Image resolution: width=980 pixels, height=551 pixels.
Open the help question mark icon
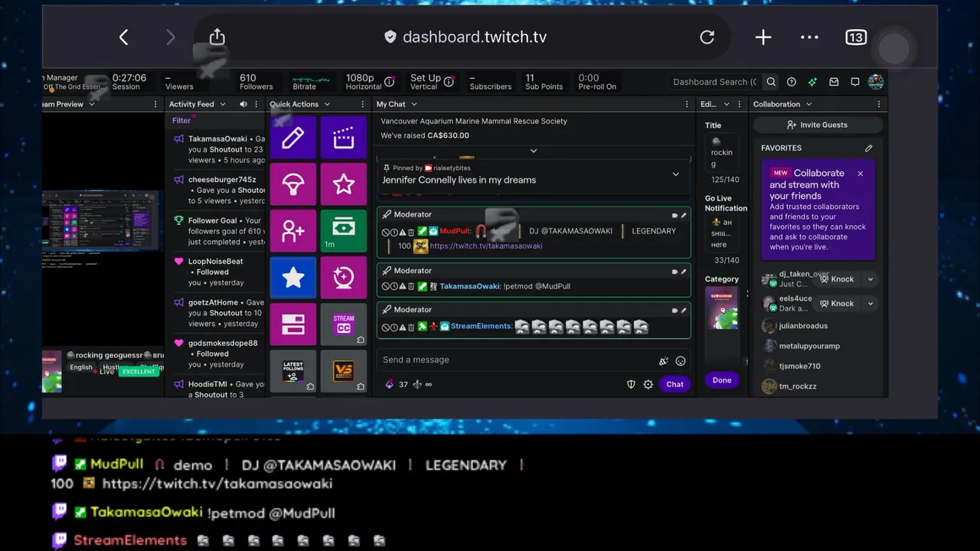[792, 82]
